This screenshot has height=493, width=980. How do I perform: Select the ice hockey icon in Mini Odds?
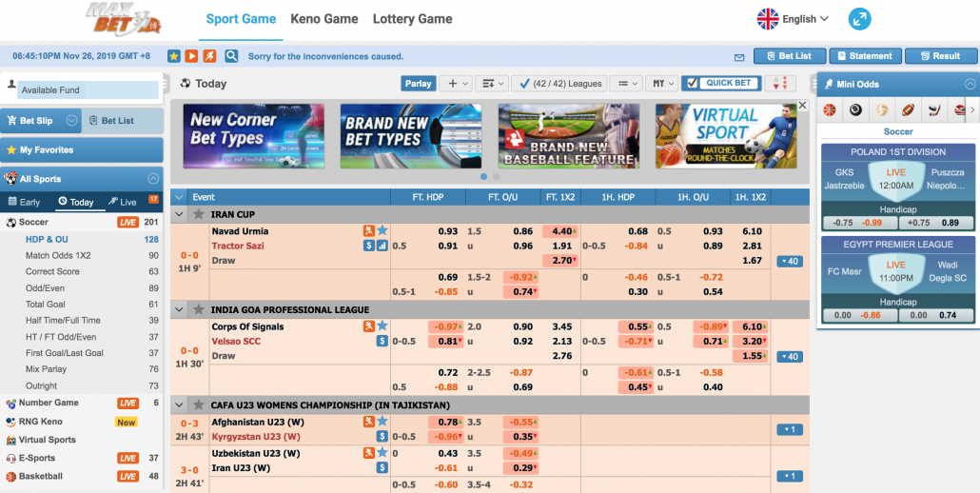pos(933,110)
